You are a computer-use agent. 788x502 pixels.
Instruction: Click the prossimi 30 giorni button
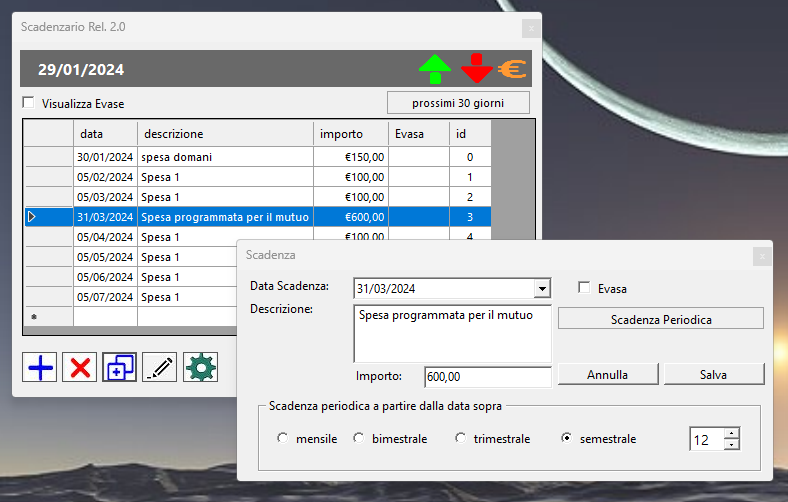[x=458, y=103]
